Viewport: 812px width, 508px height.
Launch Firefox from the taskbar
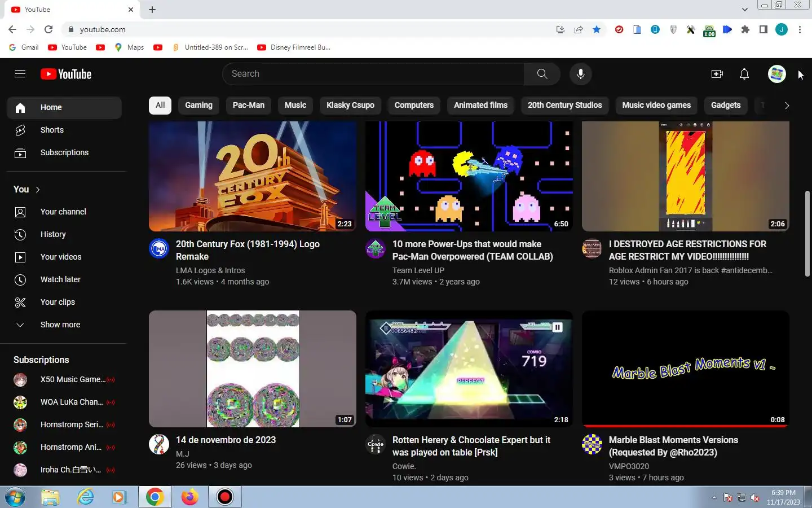[190, 497]
